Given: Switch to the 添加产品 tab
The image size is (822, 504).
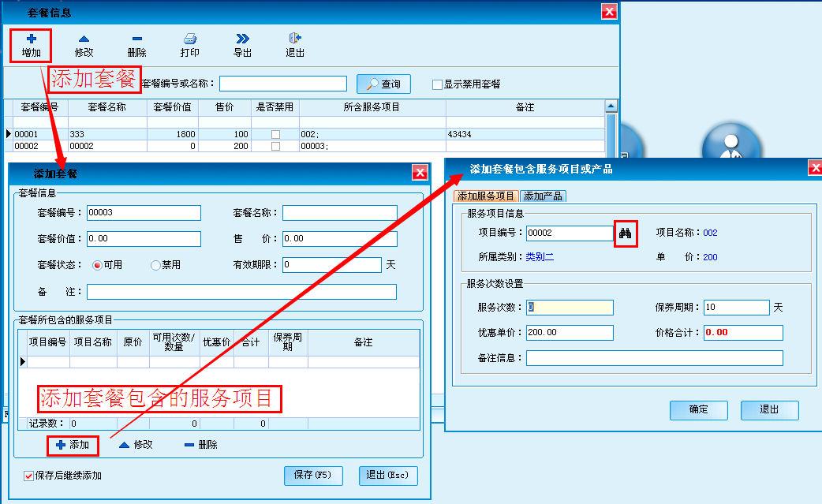Looking at the screenshot, I should coord(544,196).
